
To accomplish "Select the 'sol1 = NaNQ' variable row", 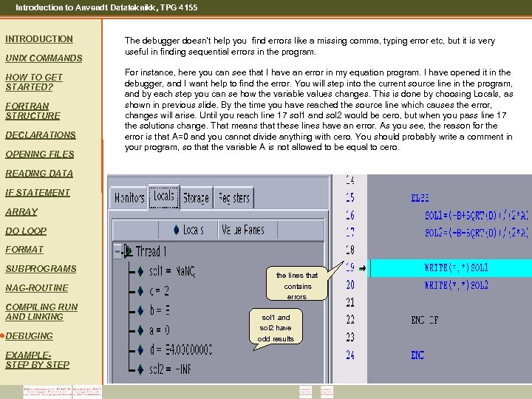I will [172, 271].
